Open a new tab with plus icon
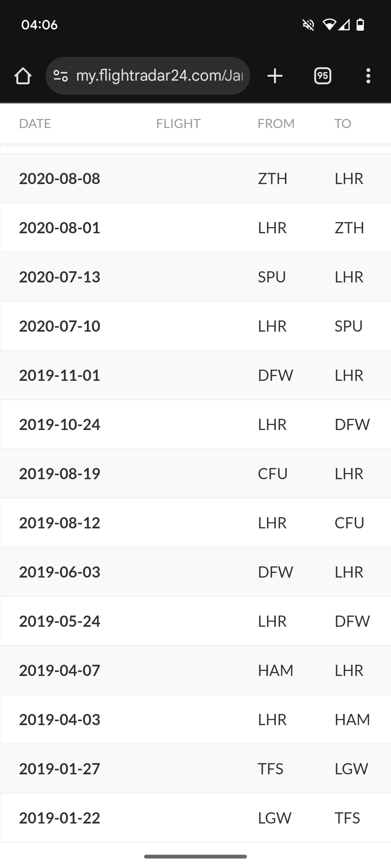The height and width of the screenshot is (868, 391). tap(275, 76)
